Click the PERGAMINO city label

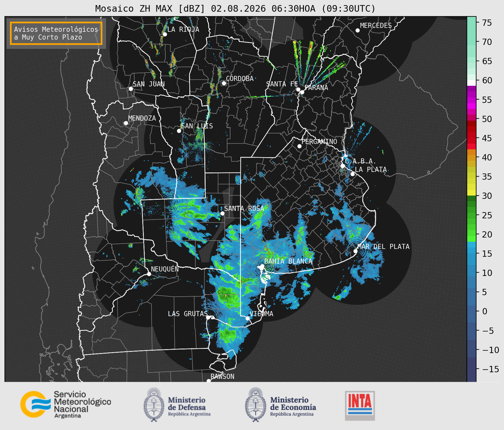click(x=319, y=141)
